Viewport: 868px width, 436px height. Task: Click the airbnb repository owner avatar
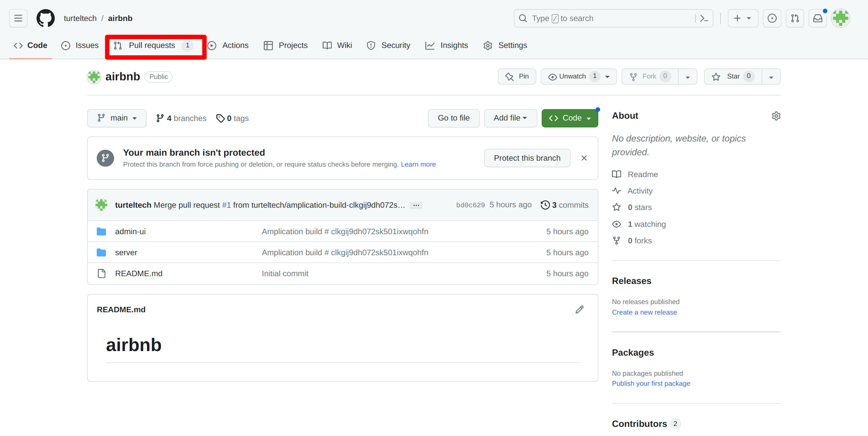point(94,77)
